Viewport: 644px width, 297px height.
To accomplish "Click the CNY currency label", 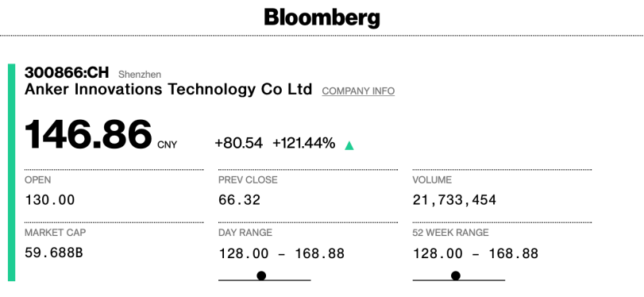I will (x=168, y=145).
